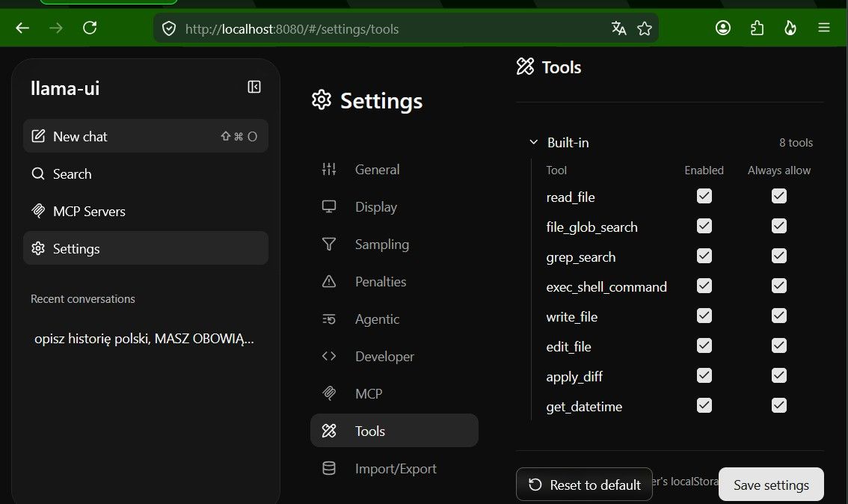Open the General settings tab
The height and width of the screenshot is (504, 848).
coord(394,169)
